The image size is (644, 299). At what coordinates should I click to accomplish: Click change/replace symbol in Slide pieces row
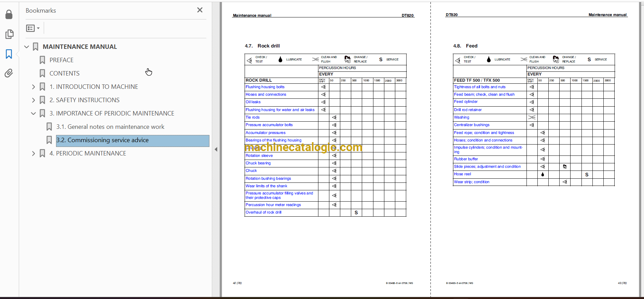pos(565,167)
